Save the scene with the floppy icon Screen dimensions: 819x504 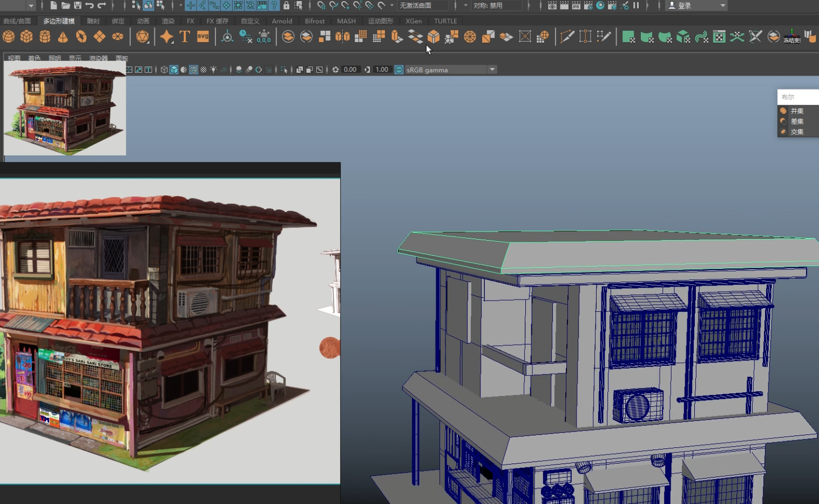pyautogui.click(x=78, y=5)
